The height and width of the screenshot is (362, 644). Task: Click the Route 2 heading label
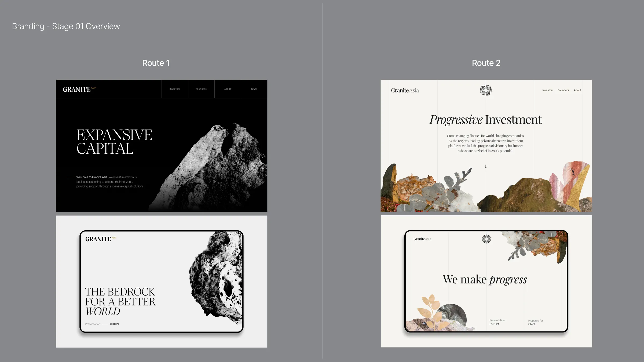486,63
